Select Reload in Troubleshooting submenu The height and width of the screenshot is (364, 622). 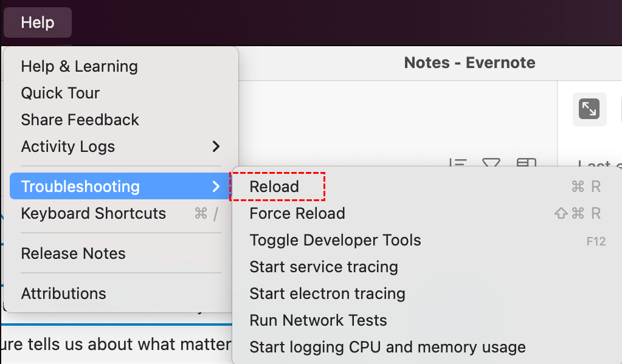pyautogui.click(x=274, y=187)
